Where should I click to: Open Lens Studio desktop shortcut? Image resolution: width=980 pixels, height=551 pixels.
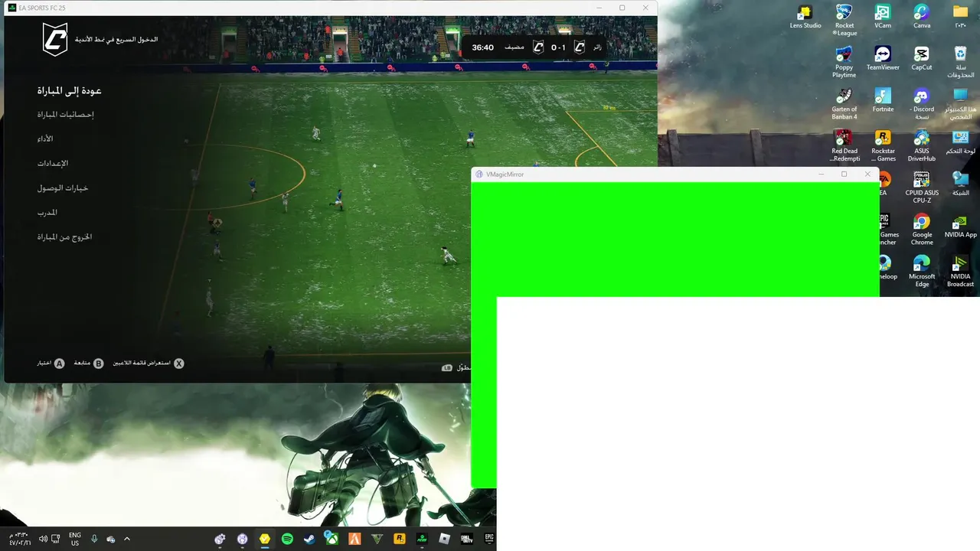click(805, 17)
